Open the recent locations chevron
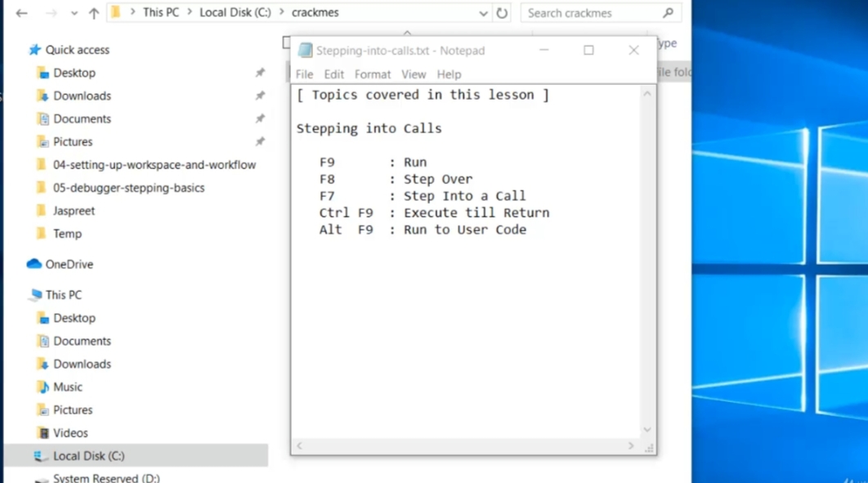 pos(74,12)
